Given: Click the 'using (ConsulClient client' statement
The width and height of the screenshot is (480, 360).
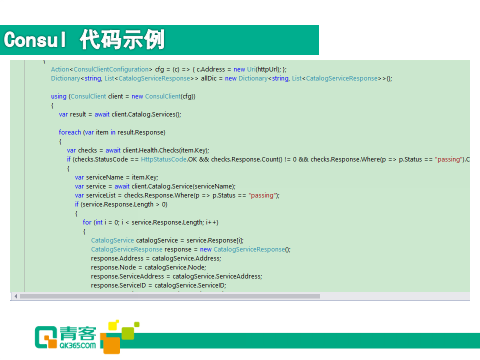Looking at the screenshot, I should click(x=123, y=96).
